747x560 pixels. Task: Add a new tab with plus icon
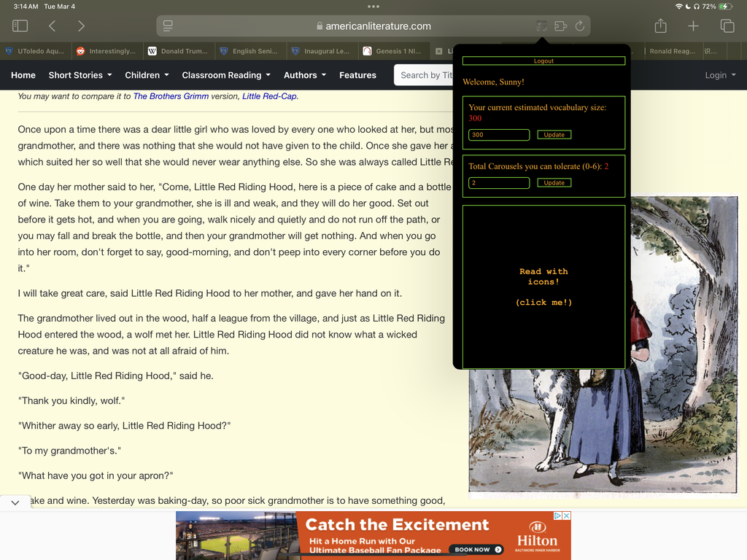(693, 26)
